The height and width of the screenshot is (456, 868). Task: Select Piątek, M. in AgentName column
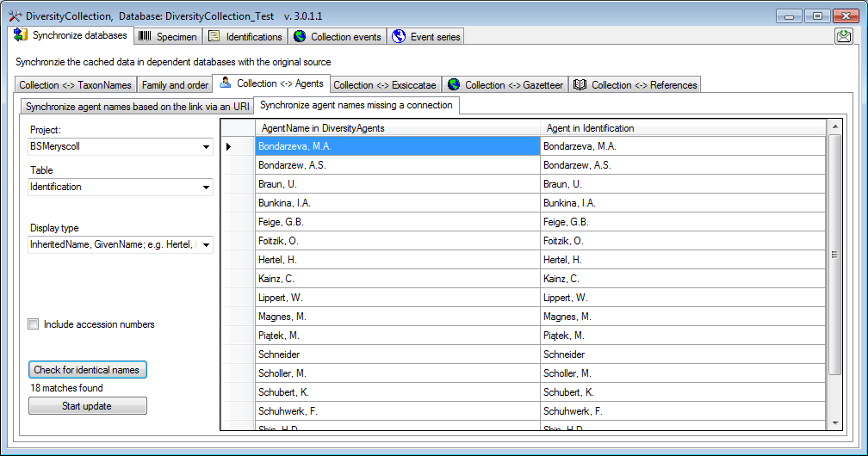[398, 336]
